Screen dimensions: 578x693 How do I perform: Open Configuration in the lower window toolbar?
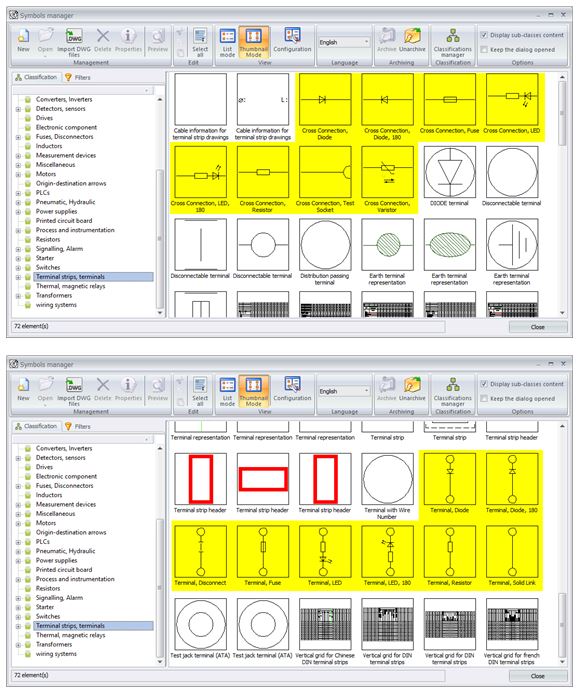pyautogui.click(x=292, y=389)
